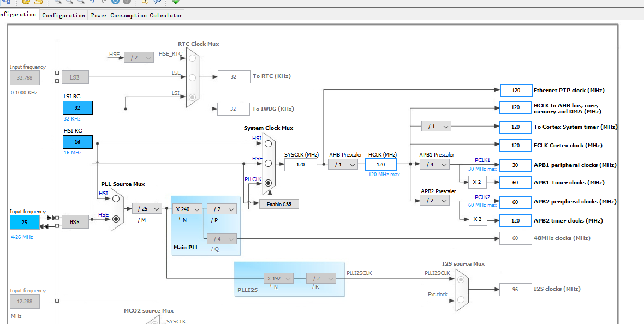Click the '30 MHz max' label

tap(482, 169)
